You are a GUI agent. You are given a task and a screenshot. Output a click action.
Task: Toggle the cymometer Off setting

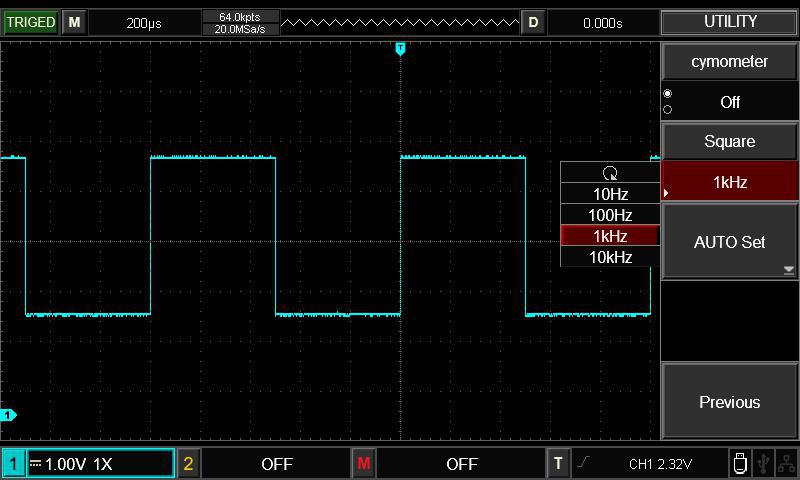click(x=730, y=102)
